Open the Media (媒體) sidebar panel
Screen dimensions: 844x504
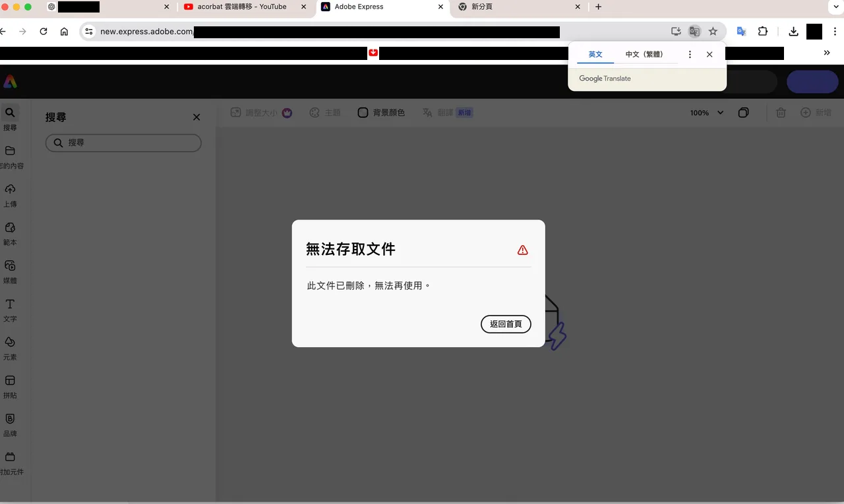[x=10, y=271]
